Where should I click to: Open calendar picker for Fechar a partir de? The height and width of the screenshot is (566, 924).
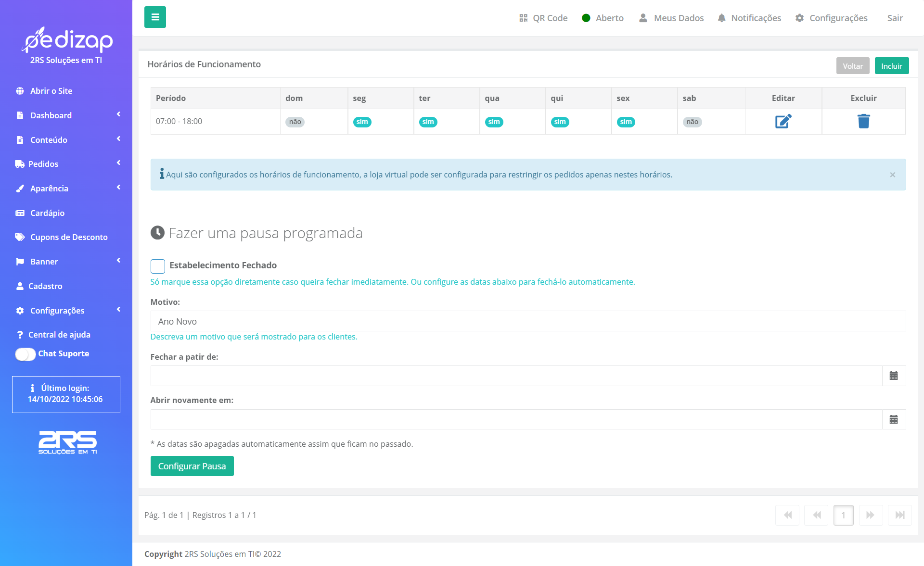[894, 376]
